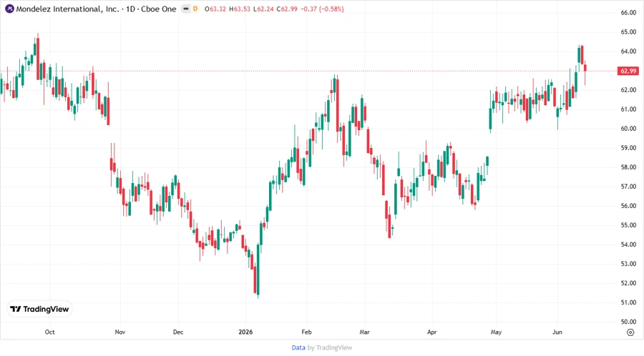Image resolution: width=644 pixels, height=356 pixels.
Task: Click the Mondelez International, Inc. title
Action: click(x=67, y=9)
